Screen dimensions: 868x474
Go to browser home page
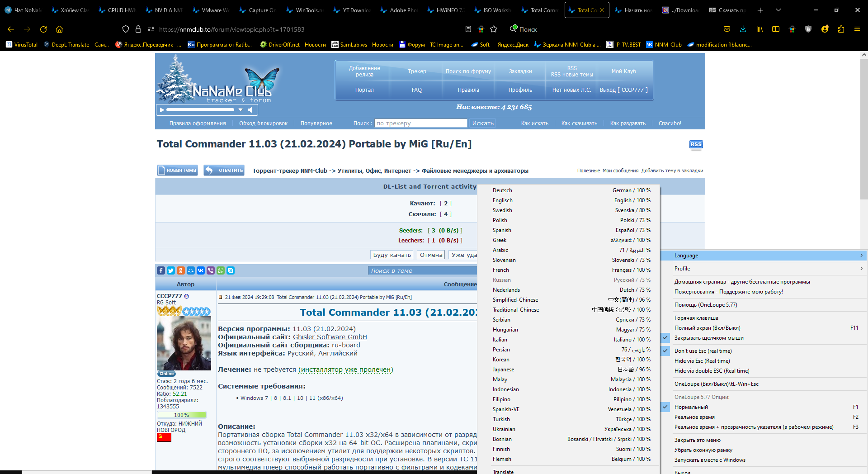point(59,29)
